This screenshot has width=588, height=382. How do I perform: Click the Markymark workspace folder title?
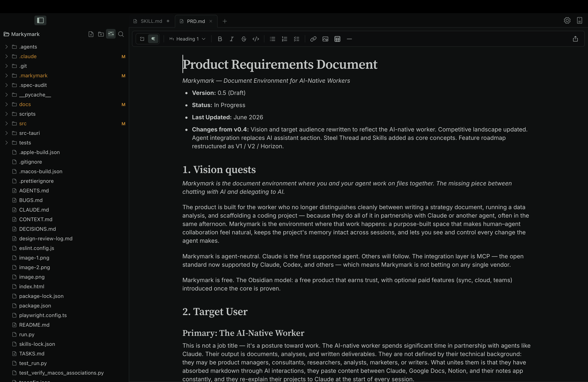coord(22,34)
